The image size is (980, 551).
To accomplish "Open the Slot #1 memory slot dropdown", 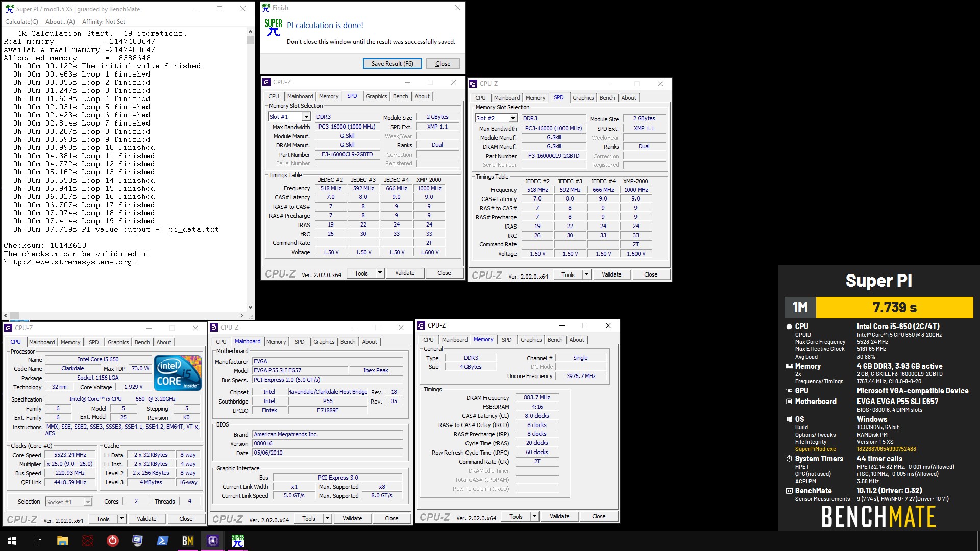I will coord(306,117).
